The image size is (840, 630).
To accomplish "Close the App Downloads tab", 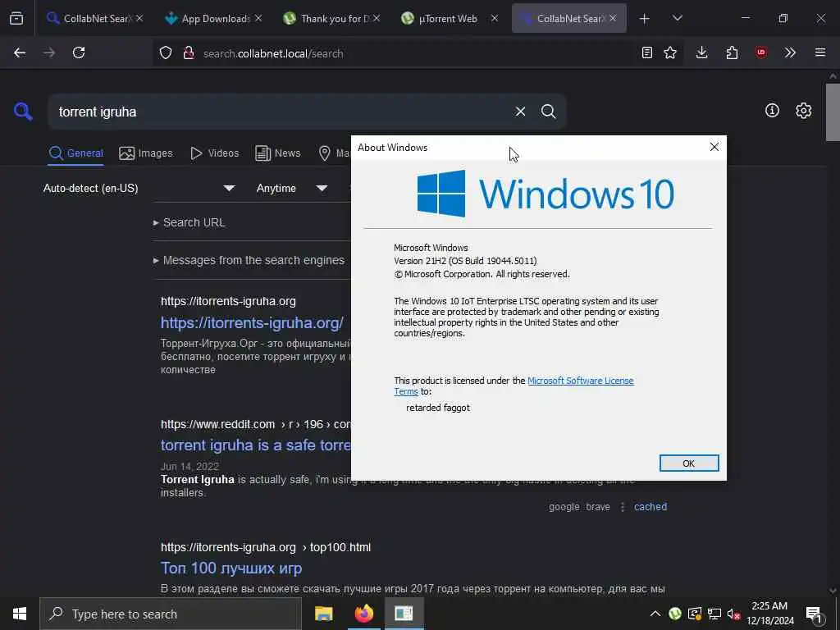I will click(x=258, y=18).
